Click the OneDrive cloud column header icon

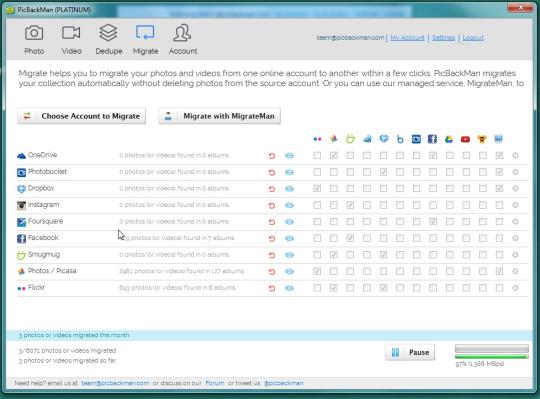[367, 139]
